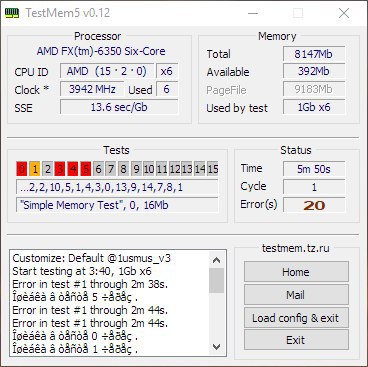The image size is (368, 367).
Task: Click log line Customize: Default @1usmus_v3
Action: tap(92, 258)
